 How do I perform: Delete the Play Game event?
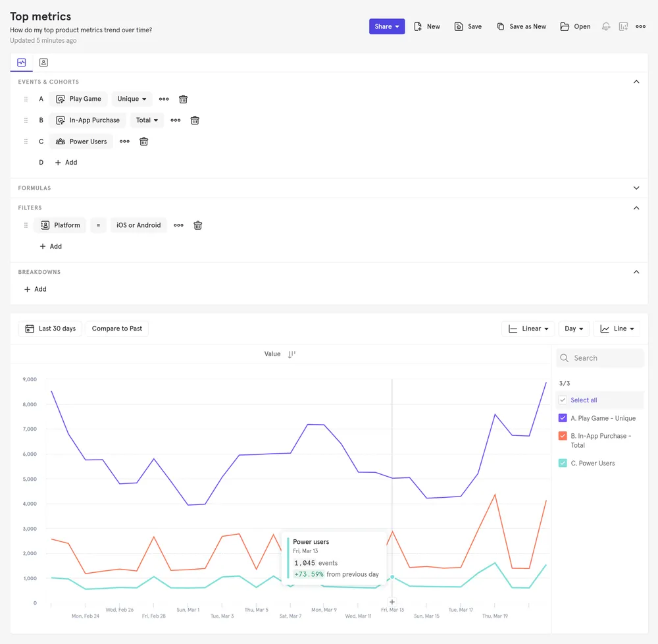[183, 99]
